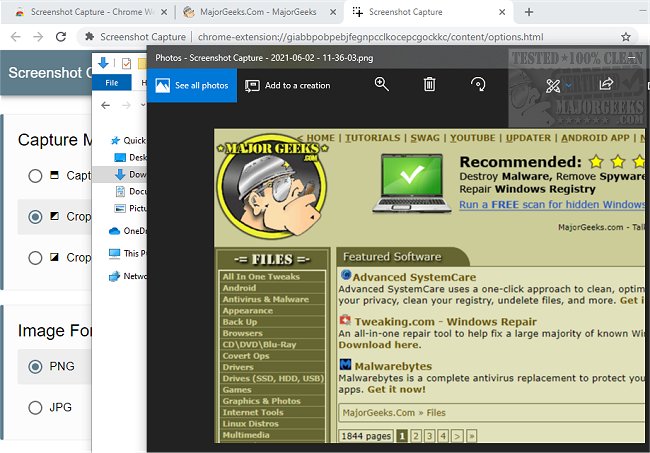Screen dimensions: 650x453
Task: Select OneDrive in Explorer navigation
Action: pos(128,231)
